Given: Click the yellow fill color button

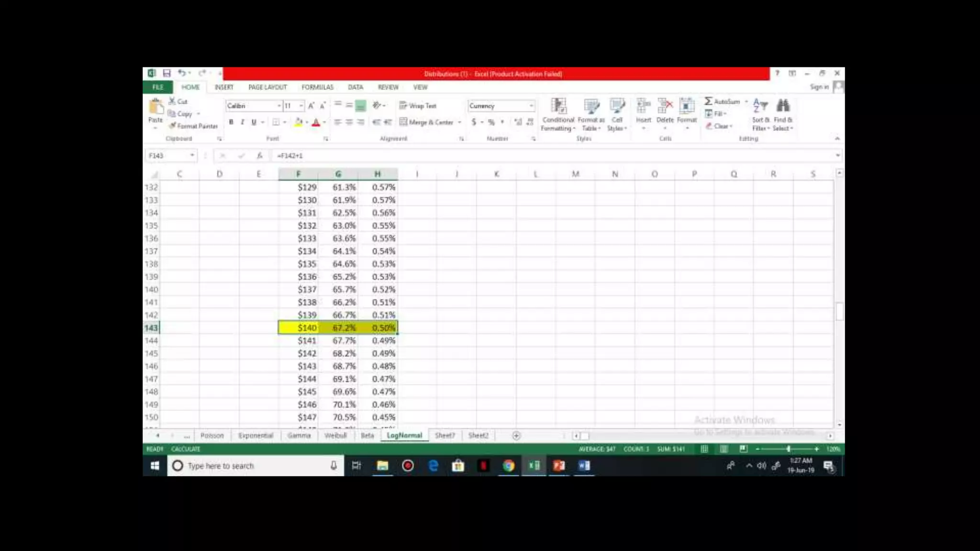Looking at the screenshot, I should (x=298, y=122).
